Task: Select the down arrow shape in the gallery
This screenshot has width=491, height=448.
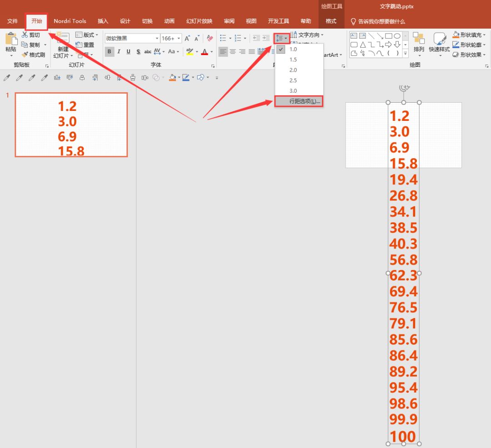Action: click(x=397, y=45)
